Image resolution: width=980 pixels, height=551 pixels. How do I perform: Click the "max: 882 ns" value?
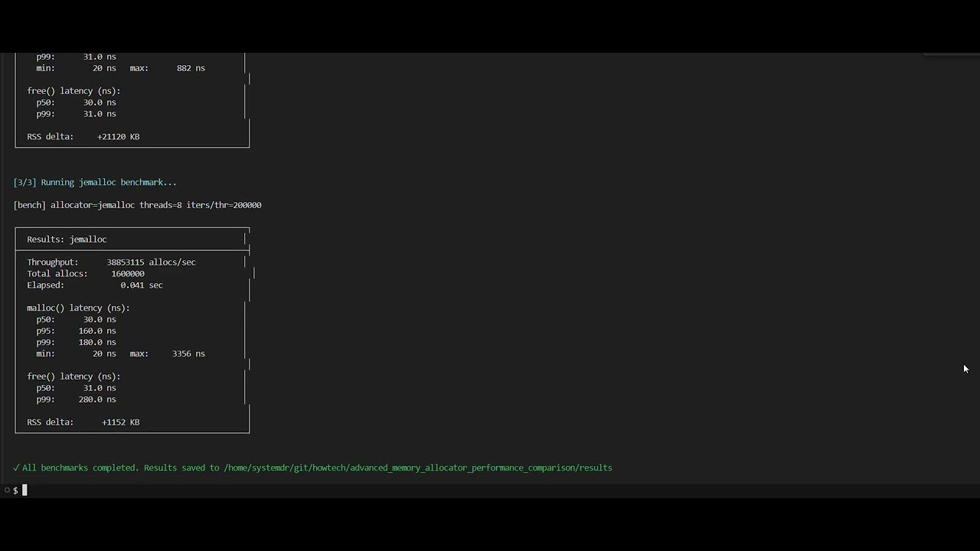click(x=168, y=68)
